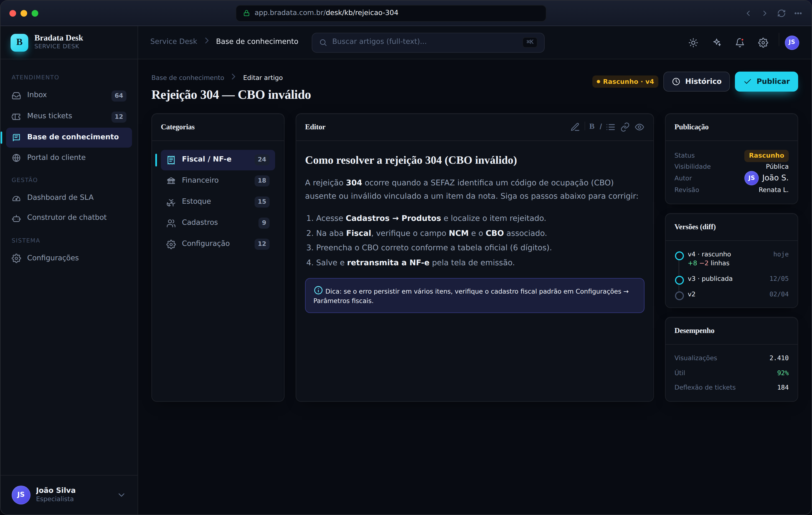Insert a list via the list icon
The image size is (812, 515).
[x=611, y=127]
